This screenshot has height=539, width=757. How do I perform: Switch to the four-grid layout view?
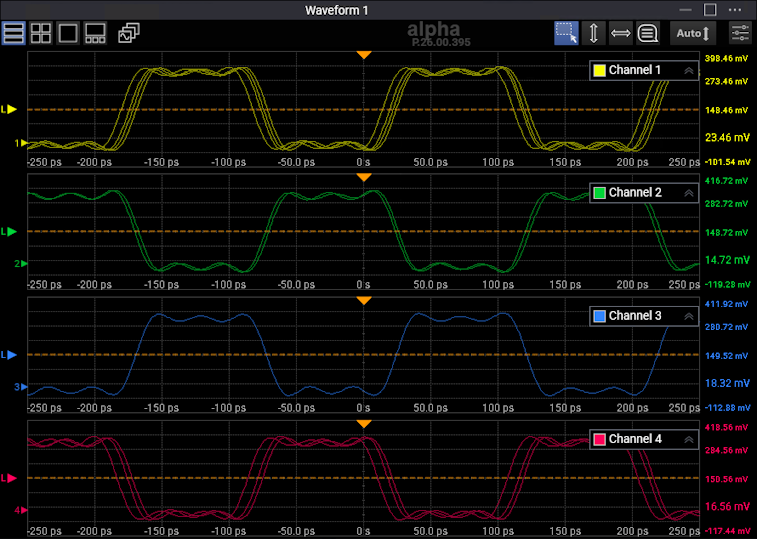coord(41,33)
